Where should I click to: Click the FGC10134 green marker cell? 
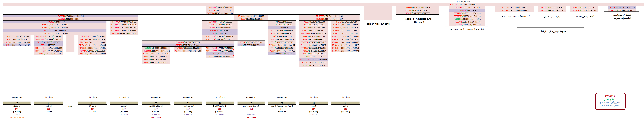[156, 48]
